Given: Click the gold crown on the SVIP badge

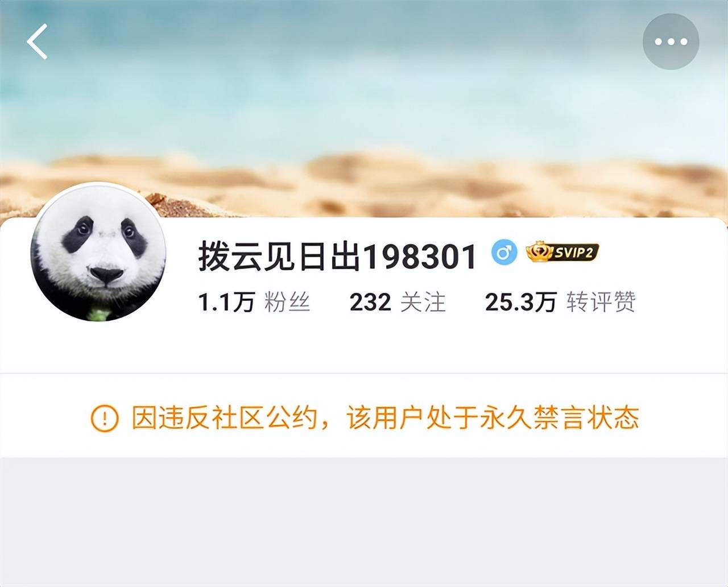Looking at the screenshot, I should coord(539,251).
